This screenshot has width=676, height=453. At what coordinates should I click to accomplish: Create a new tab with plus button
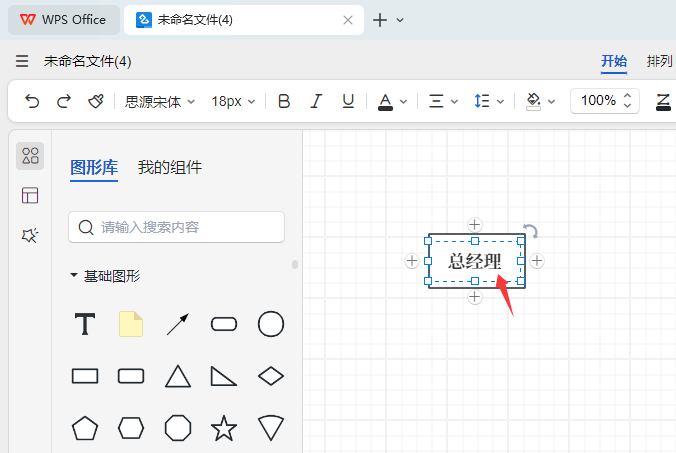tap(380, 20)
